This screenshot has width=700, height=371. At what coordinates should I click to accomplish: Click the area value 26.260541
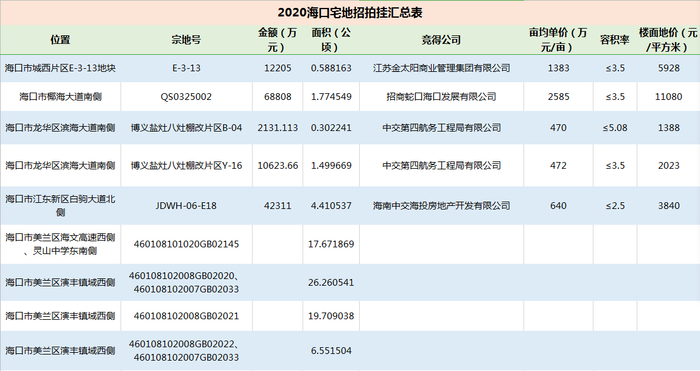(x=331, y=283)
